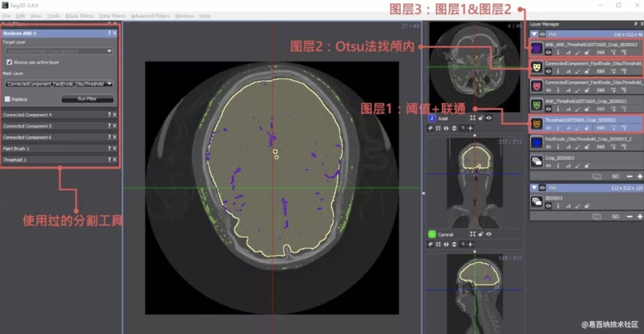This screenshot has width=644, height=334.
Task: Open the File menu
Action: (6, 16)
